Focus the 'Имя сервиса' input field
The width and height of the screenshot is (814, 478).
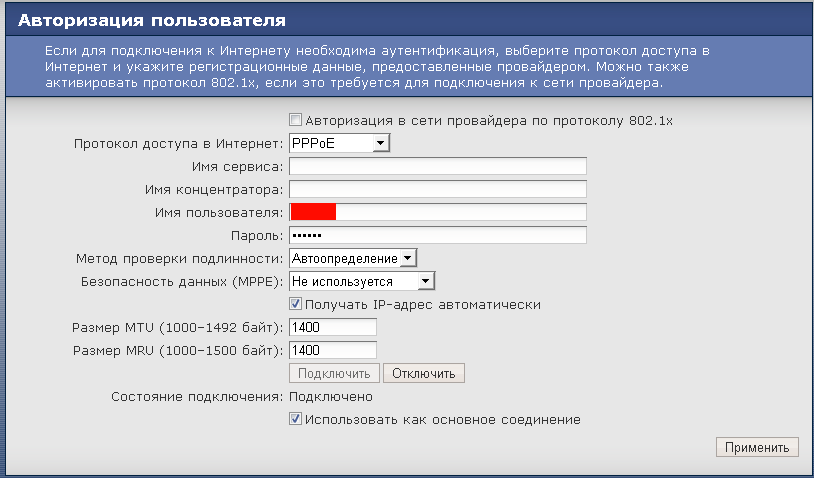pos(437,166)
